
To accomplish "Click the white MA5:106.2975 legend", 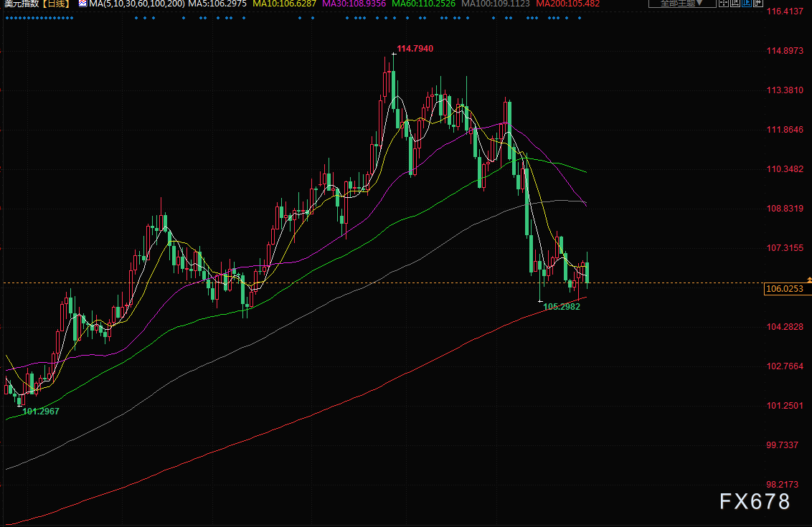I will (x=217, y=4).
